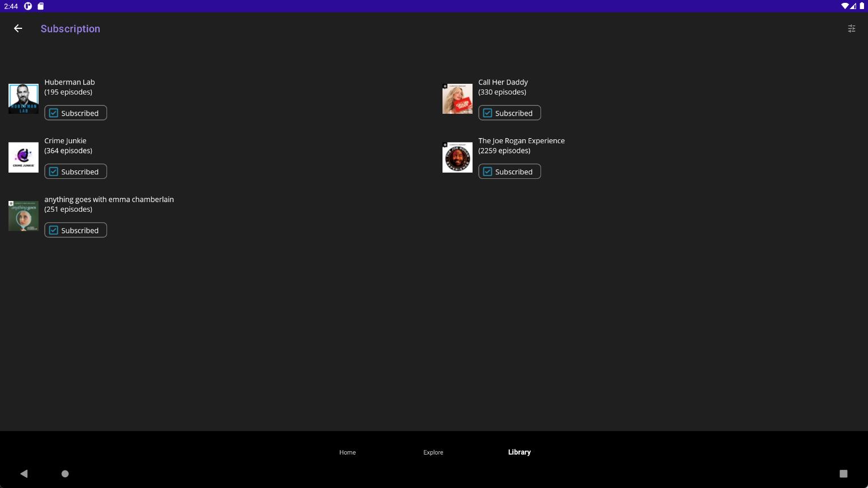Open the Huberman Lab podcast thumbnail
The height and width of the screenshot is (488, 868).
(x=23, y=99)
